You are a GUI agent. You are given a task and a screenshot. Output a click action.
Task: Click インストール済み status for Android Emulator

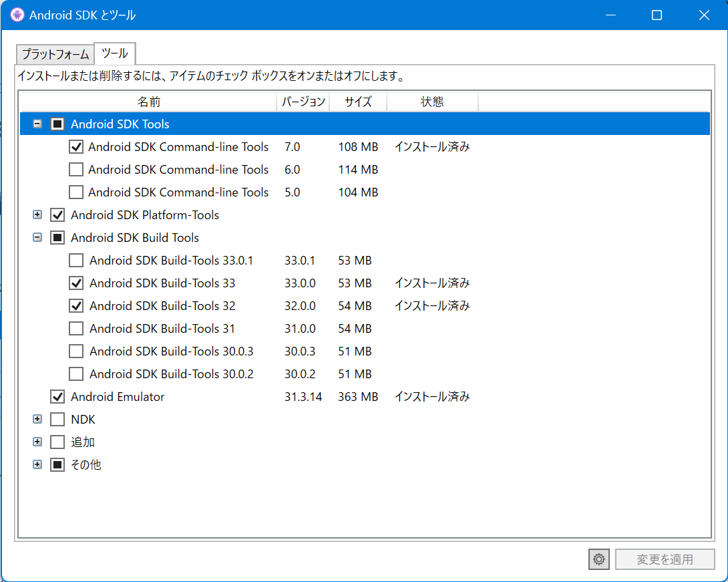[x=432, y=397]
